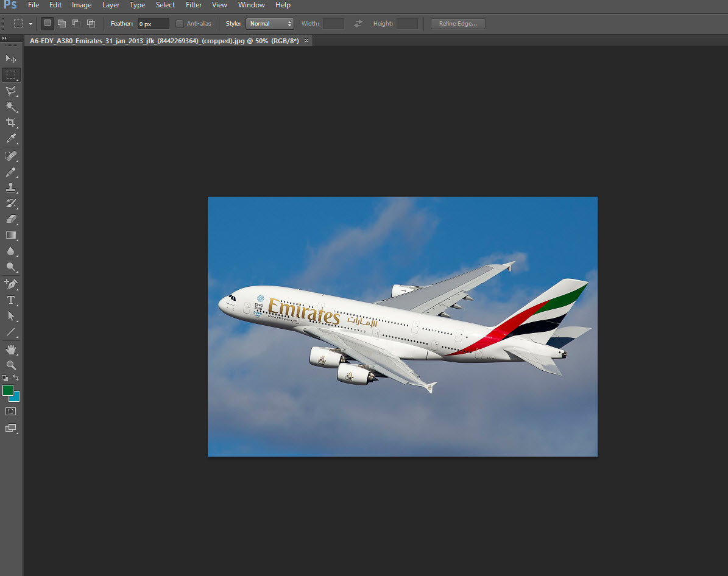
Task: Toggle Quick Mask mode
Action: [11, 411]
